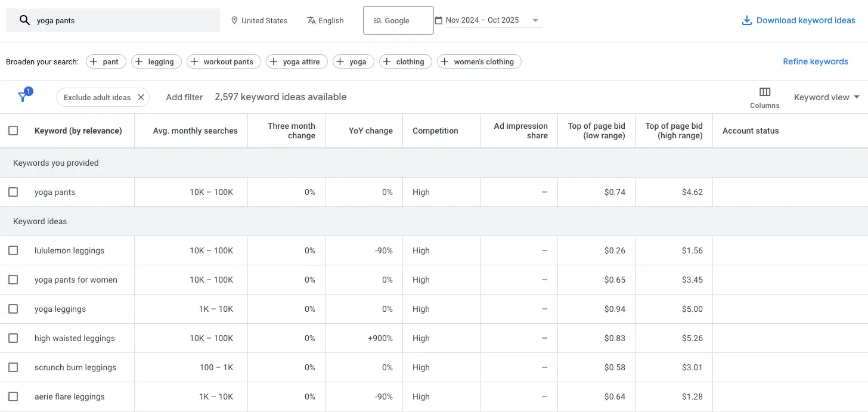Viewport: 868px width, 412px height.
Task: Check the select all keywords checkbox
Action: tap(13, 131)
